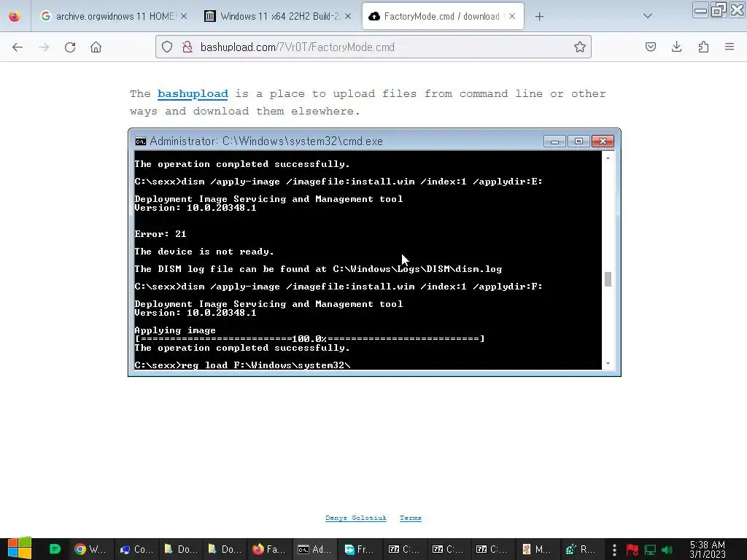Open the Windows Start button

click(20, 548)
